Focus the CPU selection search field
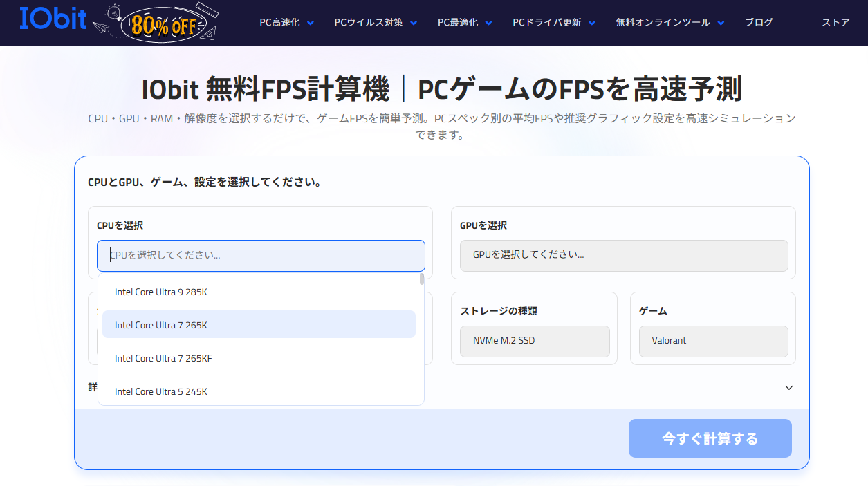Viewport: 868px width, 486px height. coord(261,256)
